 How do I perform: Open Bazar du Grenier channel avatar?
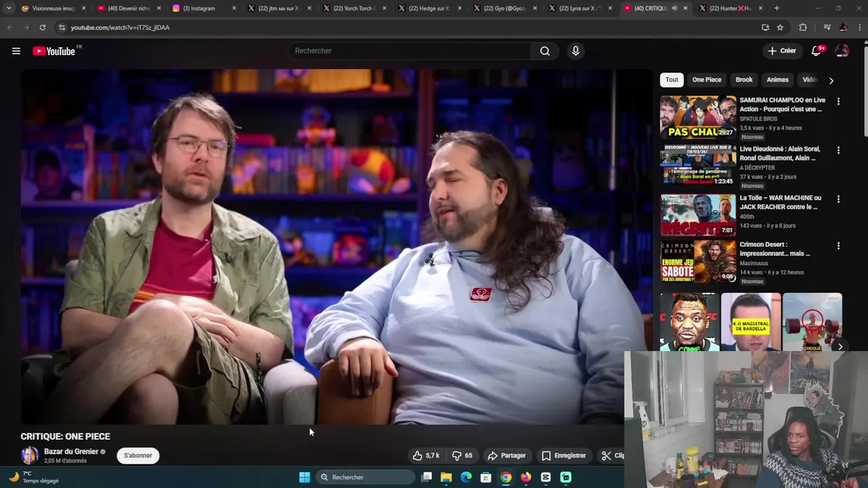point(29,455)
